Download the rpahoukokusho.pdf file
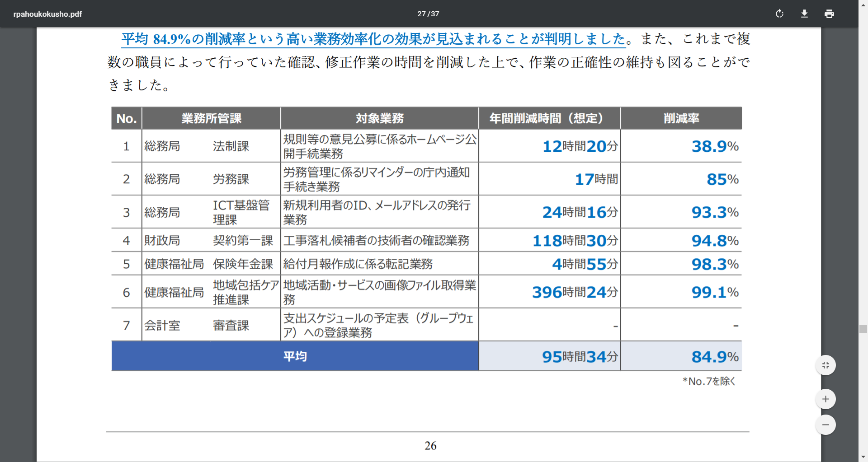The image size is (868, 462). (x=804, y=14)
